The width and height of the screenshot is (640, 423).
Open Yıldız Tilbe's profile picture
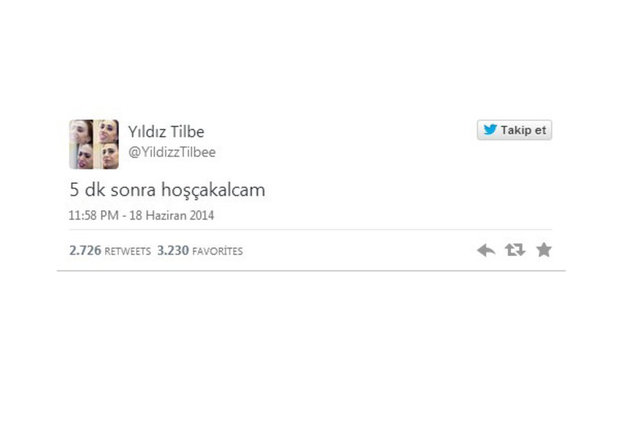click(94, 144)
